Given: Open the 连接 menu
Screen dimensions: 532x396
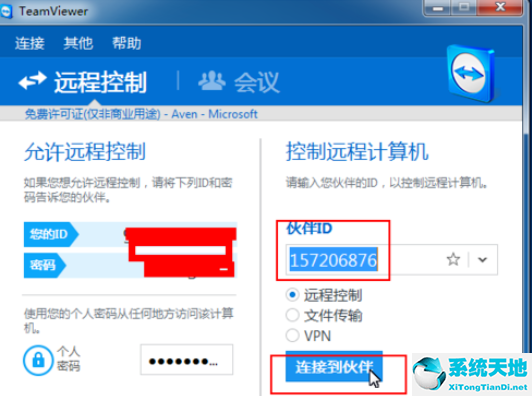Looking at the screenshot, I should 30,43.
